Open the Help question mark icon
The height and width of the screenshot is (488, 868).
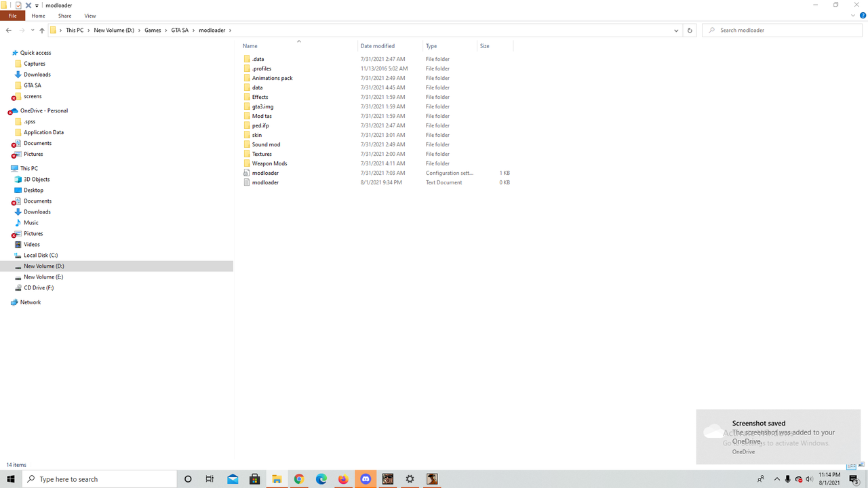point(863,16)
